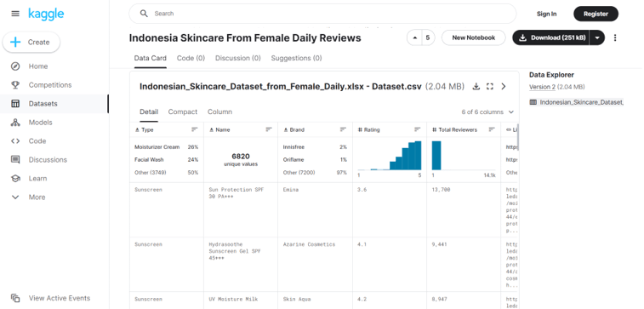This screenshot has height=309, width=644.
Task: Click the Facial Wash 24% entry
Action: pos(167,159)
